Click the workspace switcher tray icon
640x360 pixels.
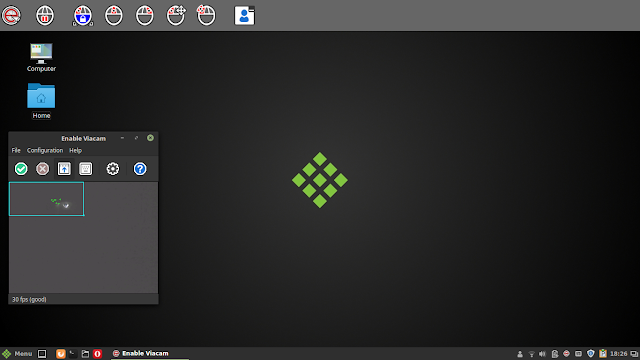(x=634, y=354)
